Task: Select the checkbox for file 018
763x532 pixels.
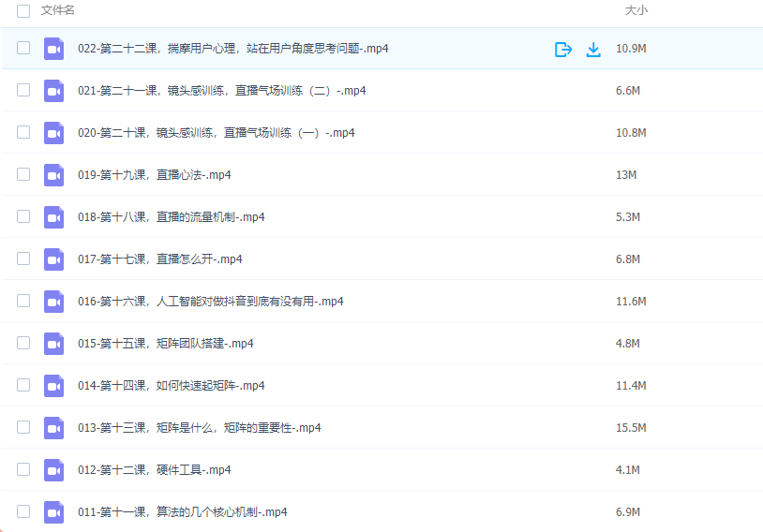Action: pos(23,217)
